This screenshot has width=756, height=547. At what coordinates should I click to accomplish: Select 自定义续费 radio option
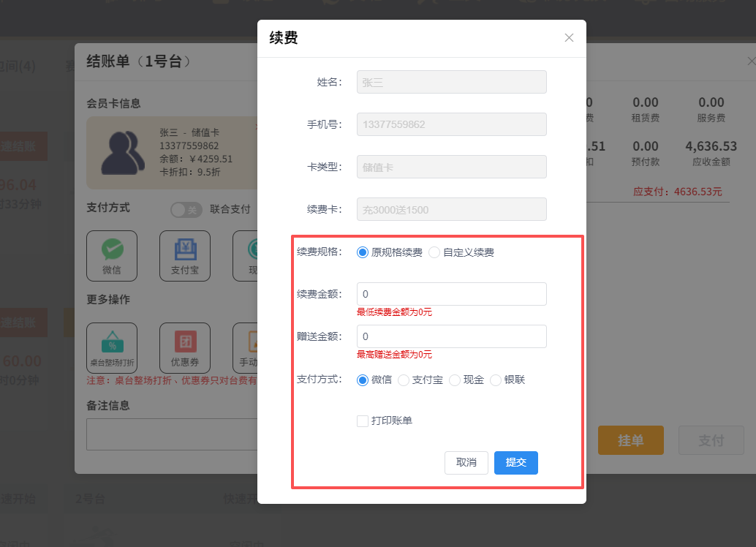pos(434,252)
